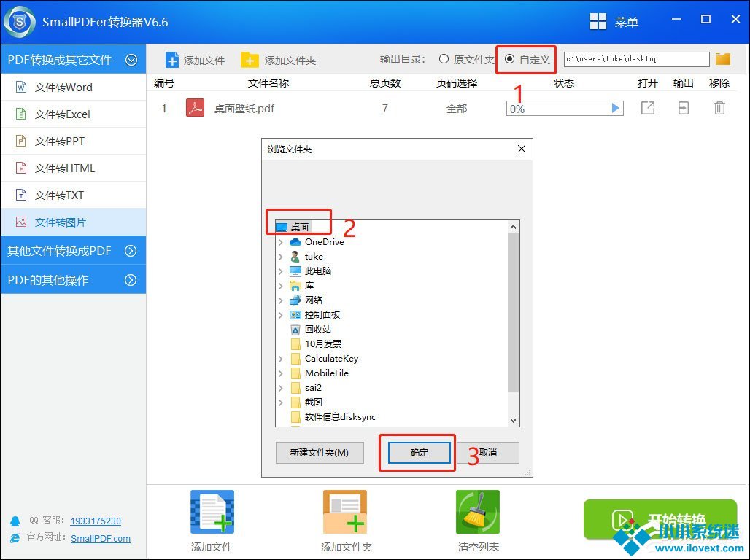Expand the 此电脑 tree node
The width and height of the screenshot is (750, 560).
click(281, 271)
